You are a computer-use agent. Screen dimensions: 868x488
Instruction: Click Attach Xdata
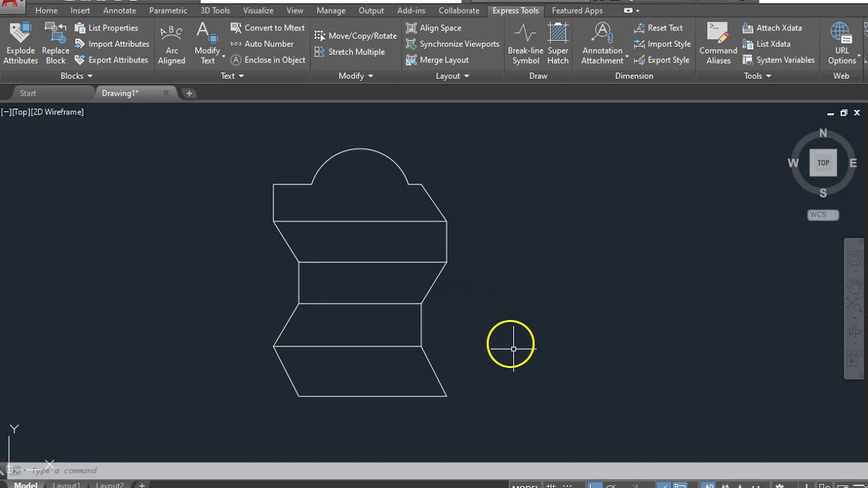[x=772, y=28]
